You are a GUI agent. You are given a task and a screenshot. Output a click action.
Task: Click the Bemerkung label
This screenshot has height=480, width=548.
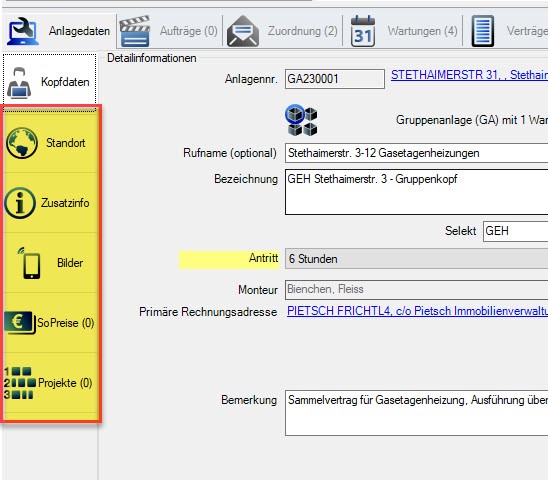(249, 400)
